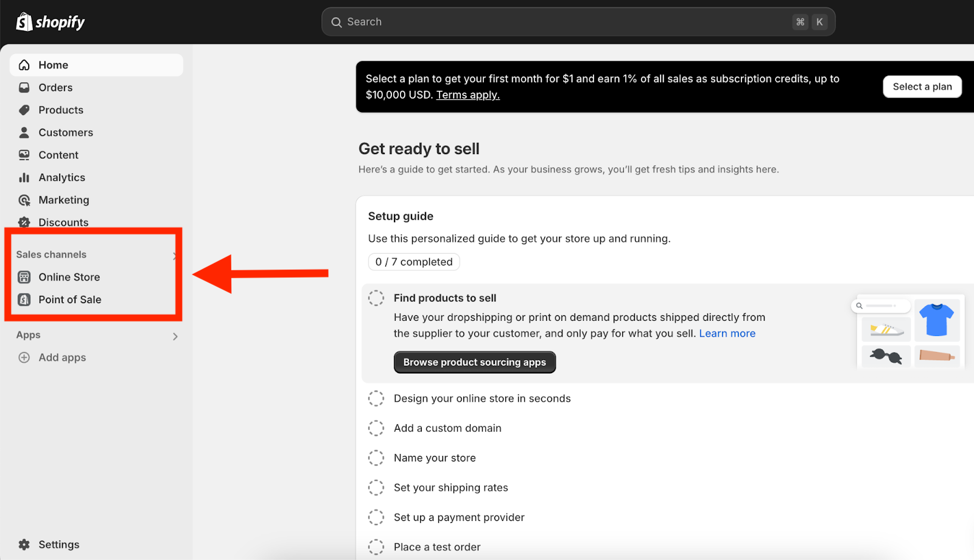The image size is (974, 560).
Task: Follow the Learn more link
Action: pyautogui.click(x=727, y=334)
